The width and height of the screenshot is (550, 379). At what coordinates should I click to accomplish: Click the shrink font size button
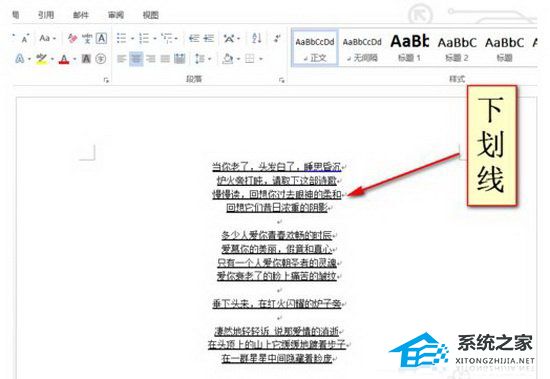(25, 38)
